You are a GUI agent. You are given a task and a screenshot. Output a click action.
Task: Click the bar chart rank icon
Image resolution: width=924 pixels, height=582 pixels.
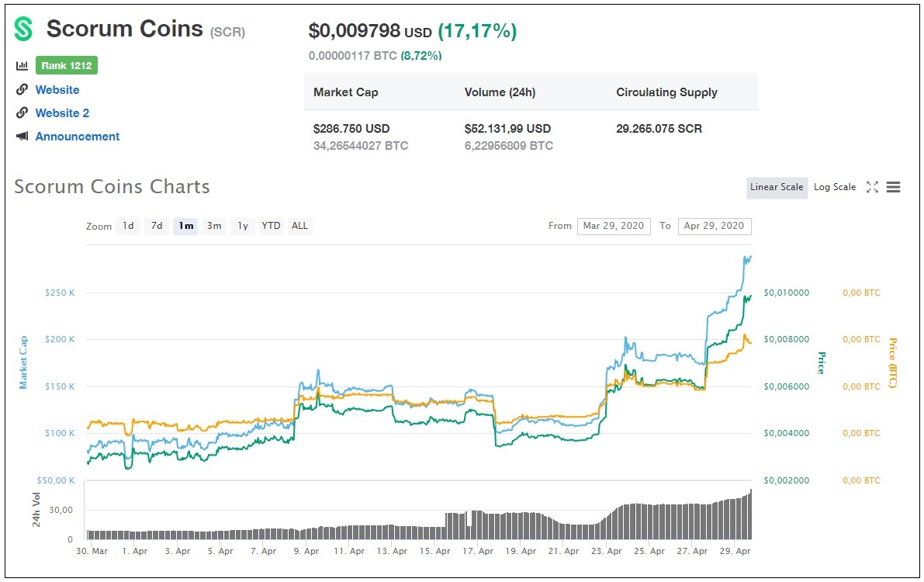[22, 65]
